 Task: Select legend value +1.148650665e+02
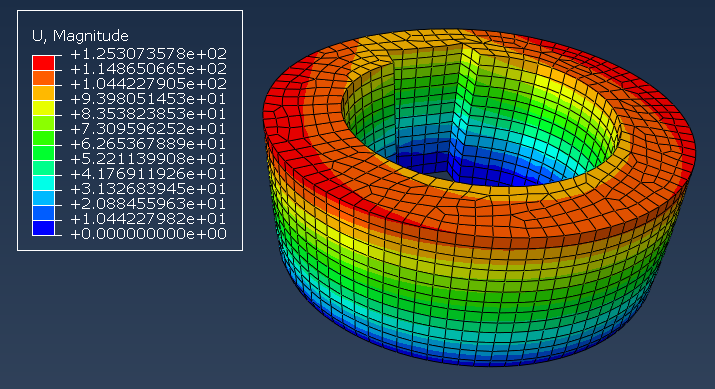[x=149, y=69]
